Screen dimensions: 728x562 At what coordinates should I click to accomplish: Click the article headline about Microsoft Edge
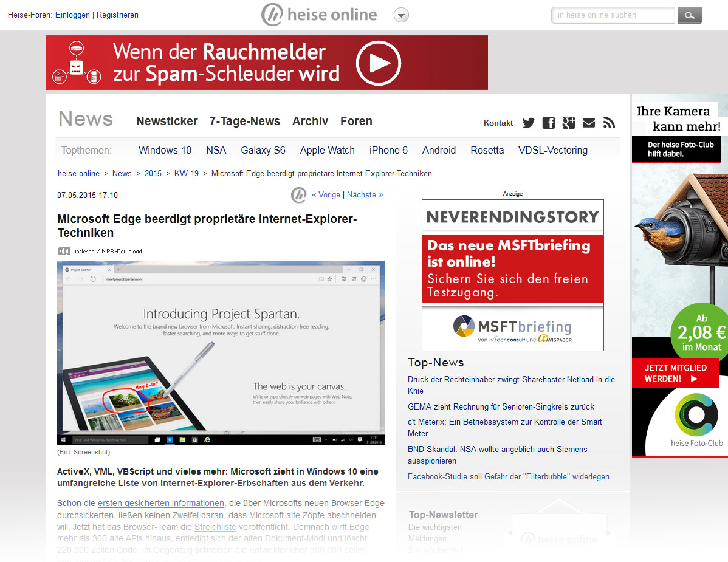click(x=207, y=226)
